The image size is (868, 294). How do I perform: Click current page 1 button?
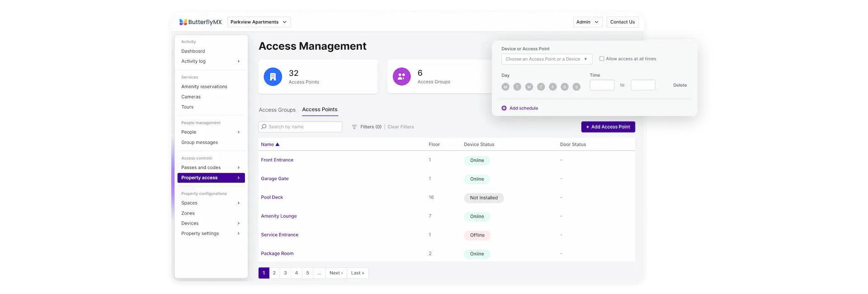coord(264,273)
